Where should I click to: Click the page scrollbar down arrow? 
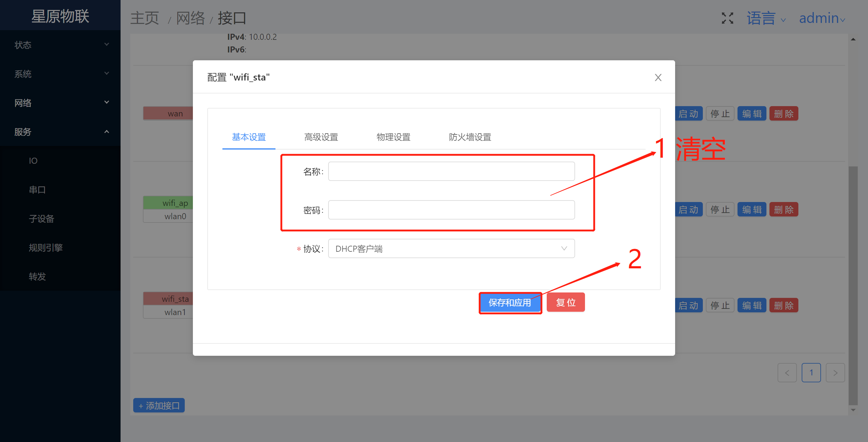pyautogui.click(x=853, y=410)
